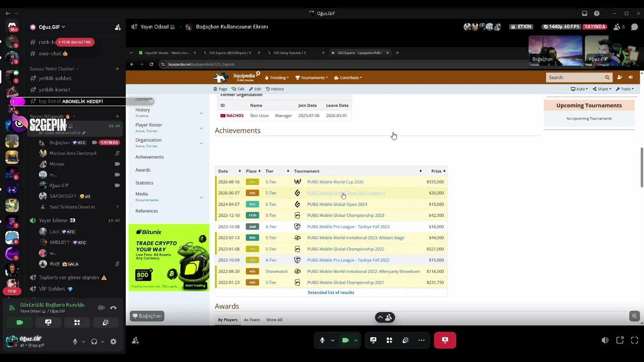Viewport: 644px width, 362px height.
Task: Jump to Statistics in contents sidebar
Action: click(x=144, y=183)
